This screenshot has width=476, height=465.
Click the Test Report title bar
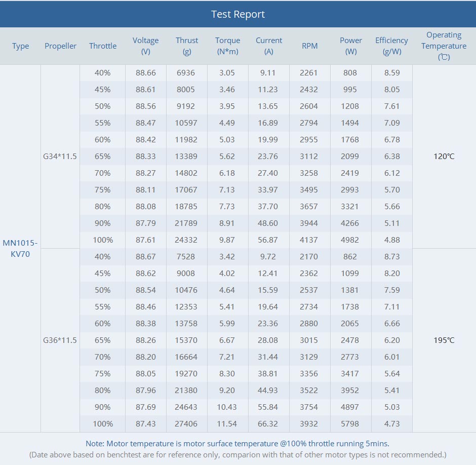point(238,14)
